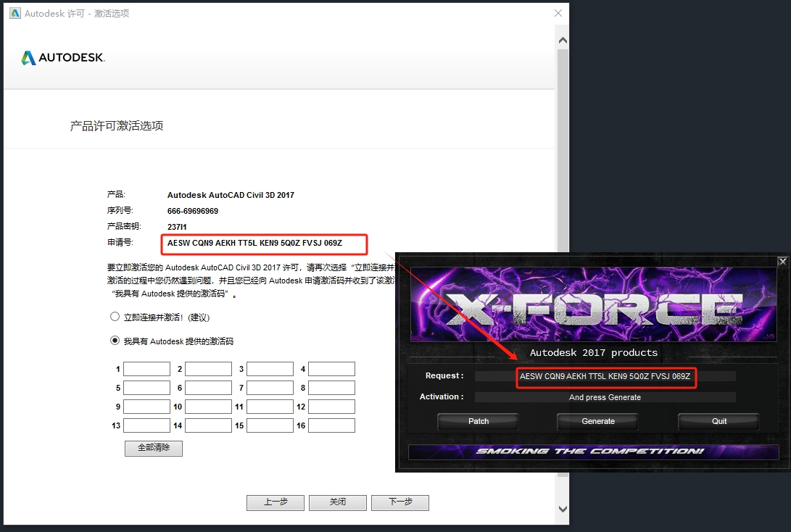This screenshot has width=791, height=532.
Task: Click activation code field 8
Action: click(x=331, y=388)
